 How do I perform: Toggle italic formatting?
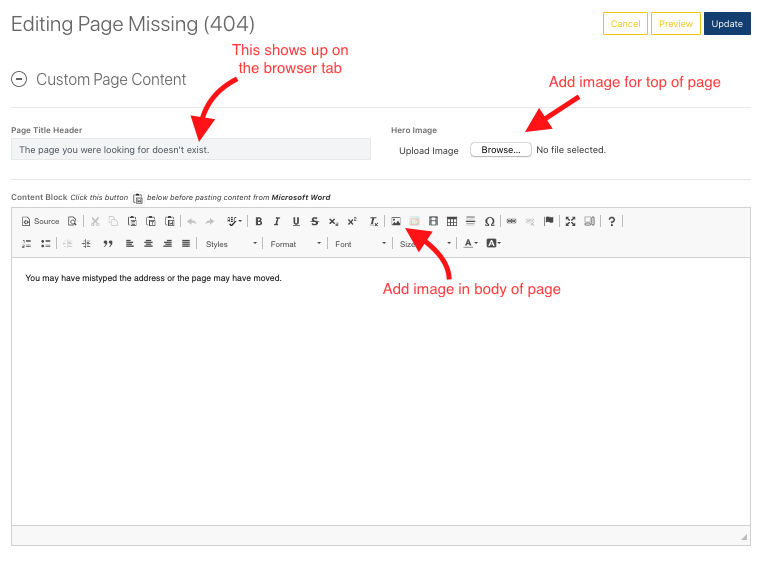tap(277, 221)
